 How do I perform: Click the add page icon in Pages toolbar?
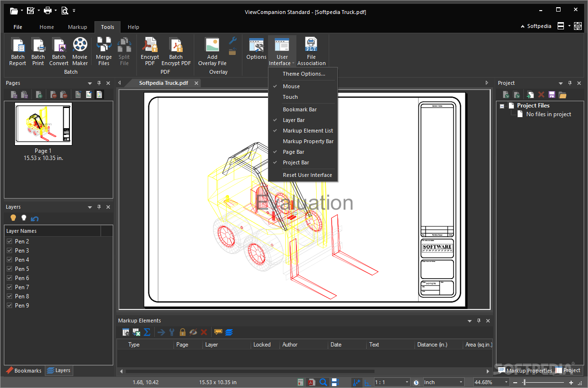click(x=39, y=94)
